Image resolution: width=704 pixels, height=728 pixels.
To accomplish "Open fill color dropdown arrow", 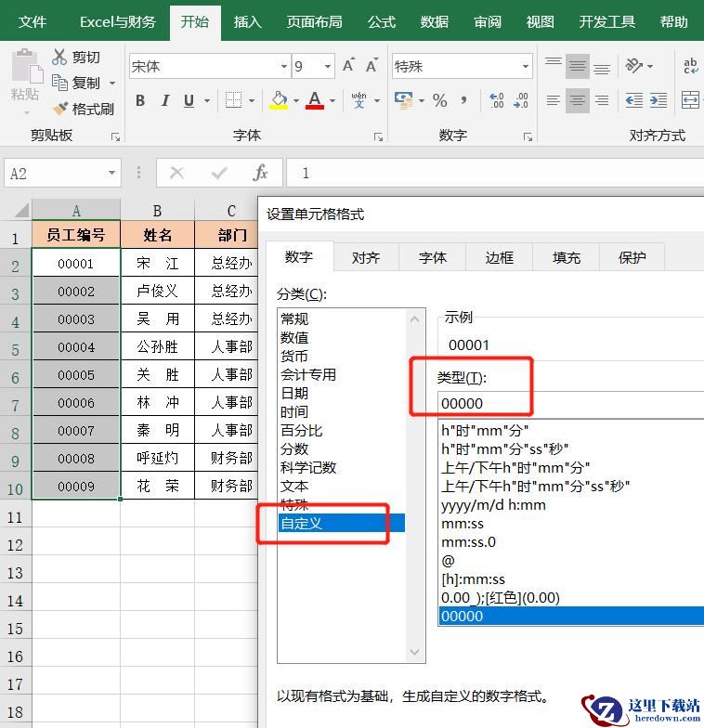I will (295, 100).
